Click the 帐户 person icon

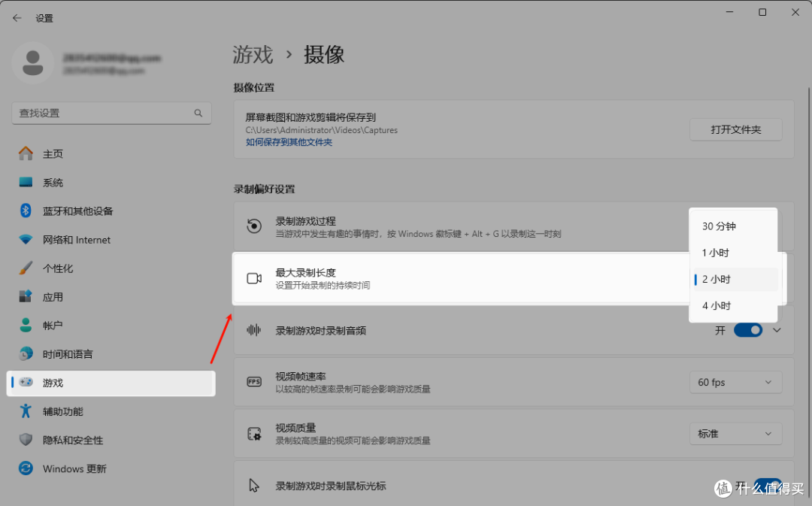26,326
